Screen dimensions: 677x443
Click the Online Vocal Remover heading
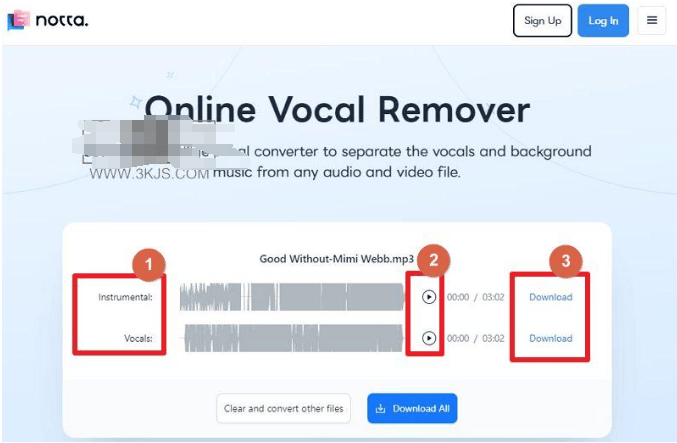pos(337,110)
